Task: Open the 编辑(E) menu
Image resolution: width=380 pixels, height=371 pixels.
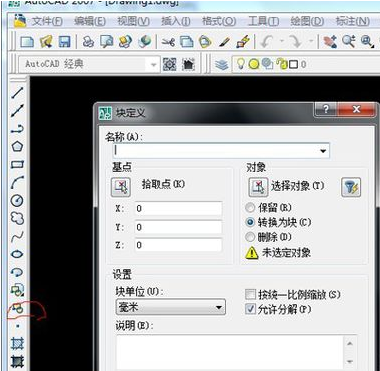Action: (90, 21)
